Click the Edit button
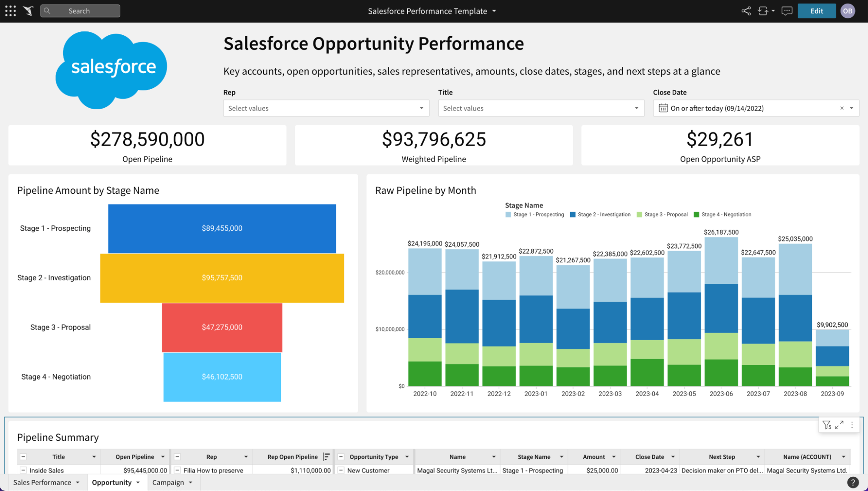 coord(816,11)
